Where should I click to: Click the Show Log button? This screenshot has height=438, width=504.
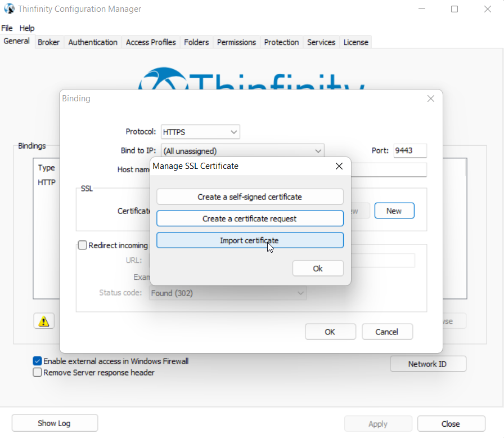pyautogui.click(x=55, y=423)
